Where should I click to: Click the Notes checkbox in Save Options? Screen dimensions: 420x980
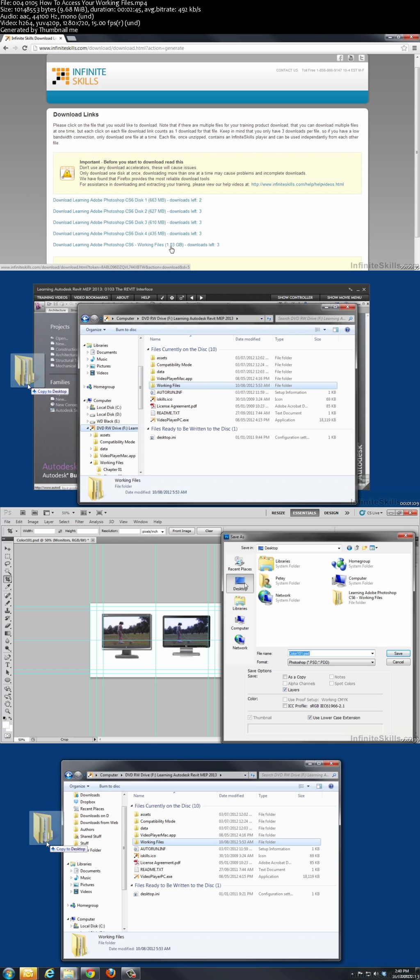pos(331,677)
